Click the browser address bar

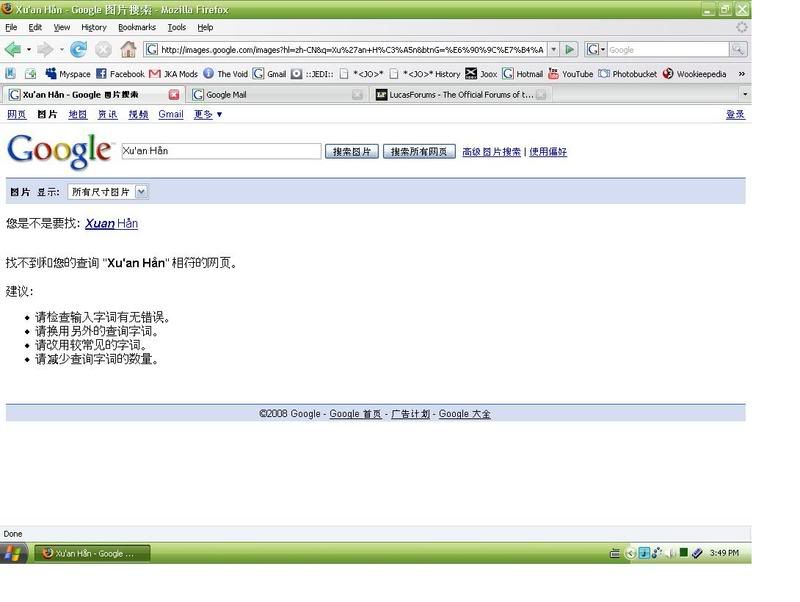[x=345, y=49]
